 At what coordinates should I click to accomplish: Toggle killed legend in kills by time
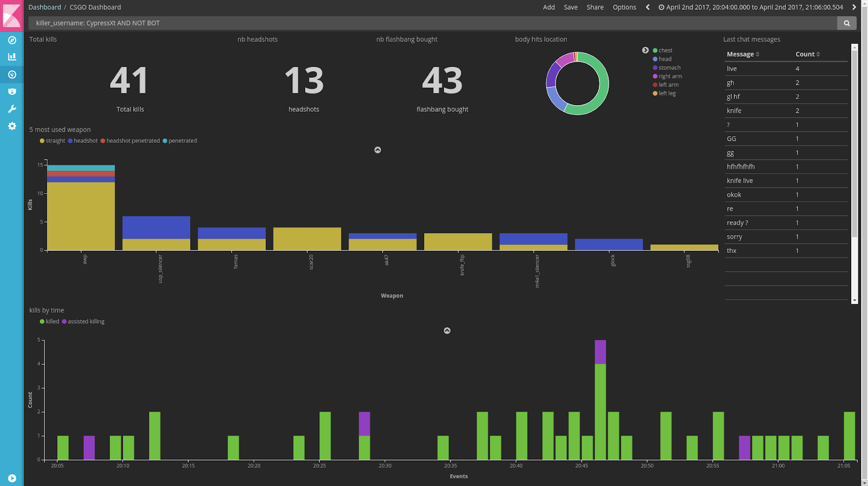point(49,321)
